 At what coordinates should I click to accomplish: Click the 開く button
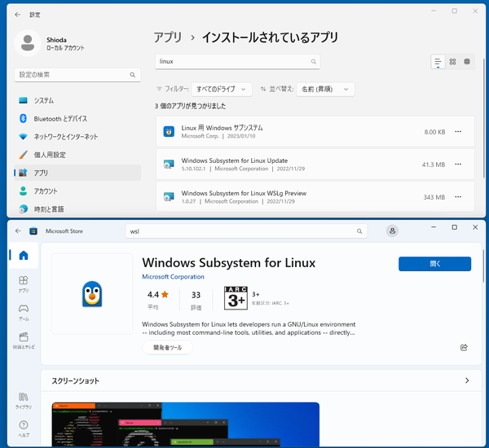[x=434, y=264]
